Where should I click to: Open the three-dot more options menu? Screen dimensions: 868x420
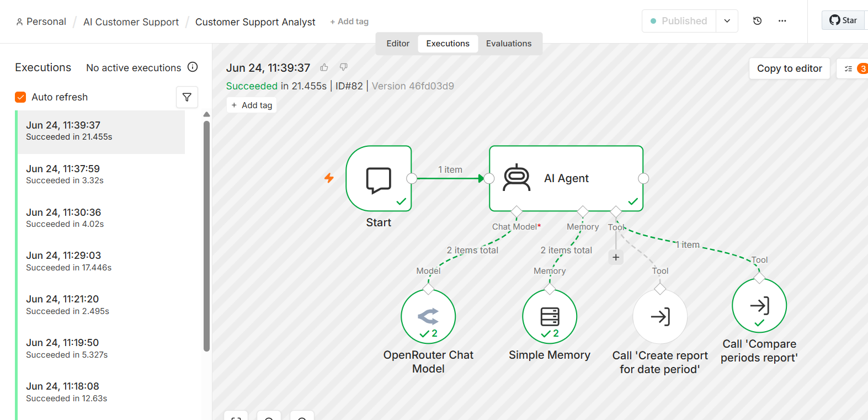tap(782, 21)
